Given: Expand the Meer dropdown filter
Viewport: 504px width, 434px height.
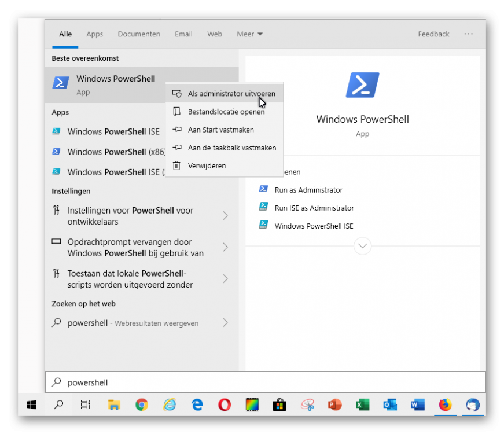Looking at the screenshot, I should [250, 34].
